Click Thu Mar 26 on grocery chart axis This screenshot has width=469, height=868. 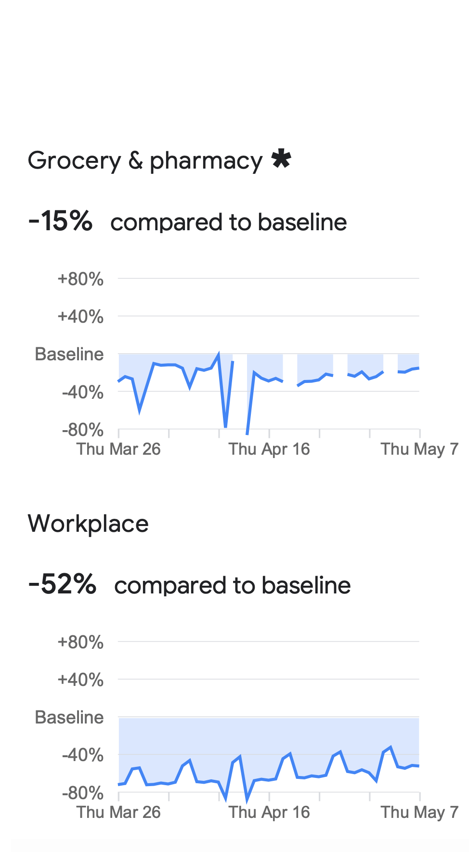118,449
